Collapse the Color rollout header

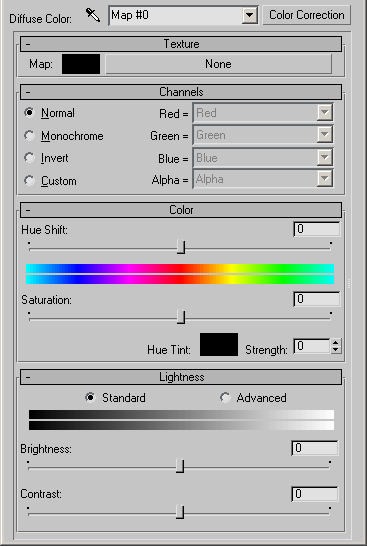[181, 210]
